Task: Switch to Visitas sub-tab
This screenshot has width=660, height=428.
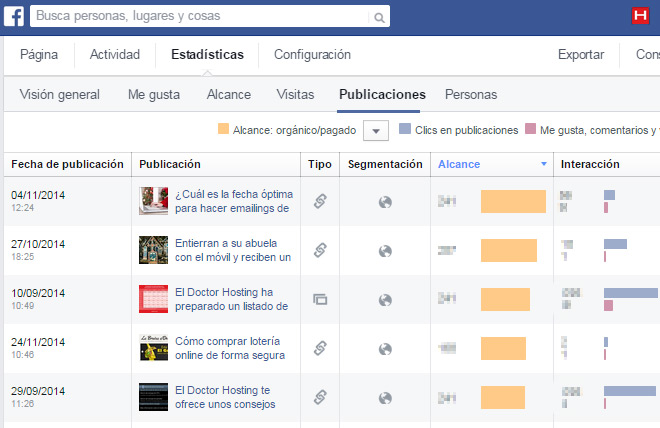Action: pos(295,94)
